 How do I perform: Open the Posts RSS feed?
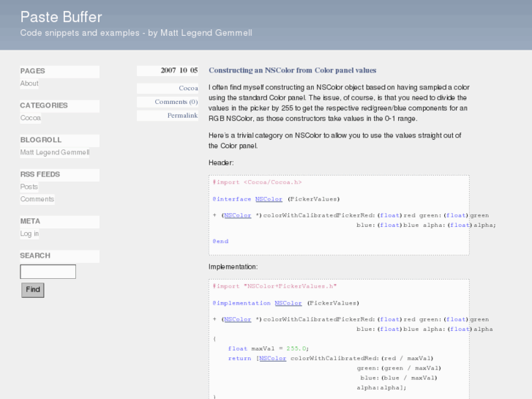pos(29,187)
